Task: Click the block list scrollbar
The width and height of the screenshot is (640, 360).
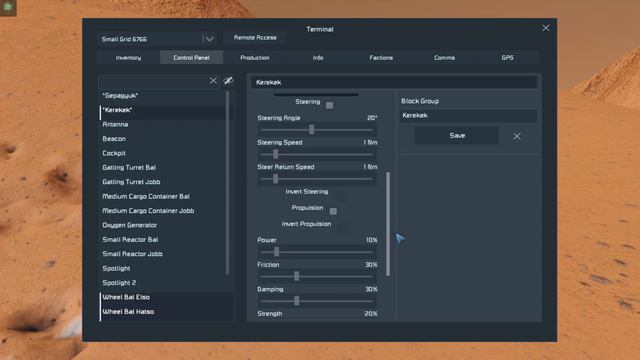Action: tap(227, 182)
